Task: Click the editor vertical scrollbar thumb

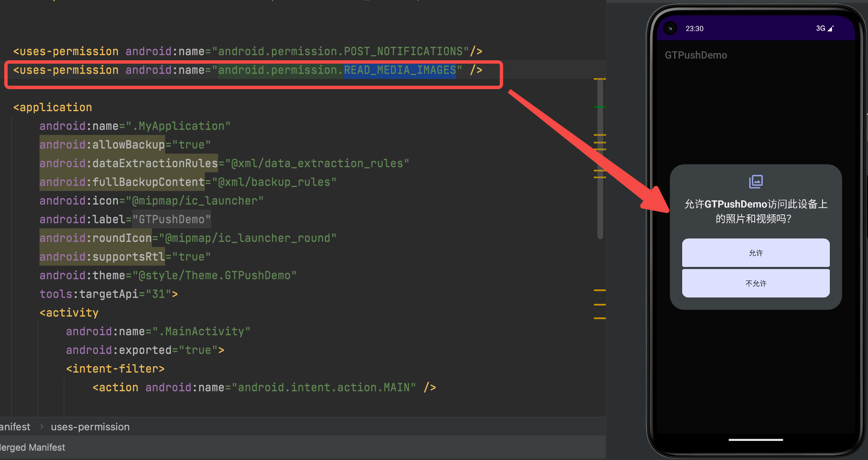Action: pos(600,159)
